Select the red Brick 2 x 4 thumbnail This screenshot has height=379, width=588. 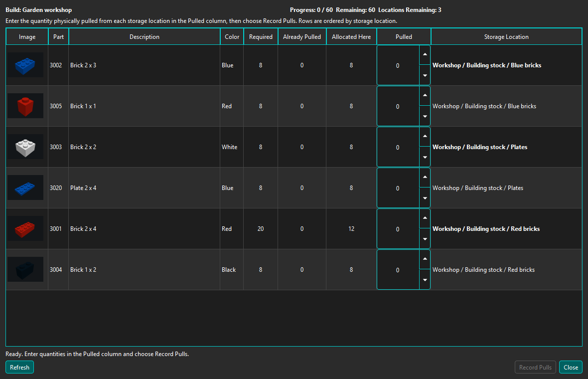click(25, 229)
